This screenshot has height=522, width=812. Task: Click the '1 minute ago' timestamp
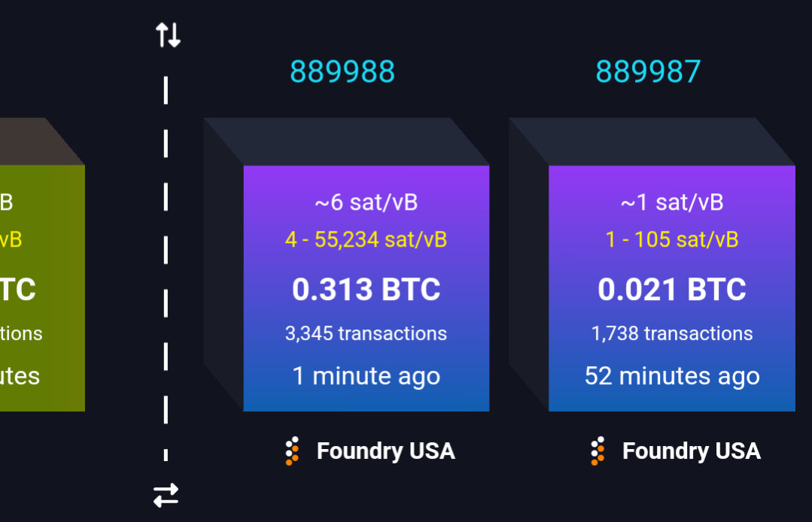366,376
